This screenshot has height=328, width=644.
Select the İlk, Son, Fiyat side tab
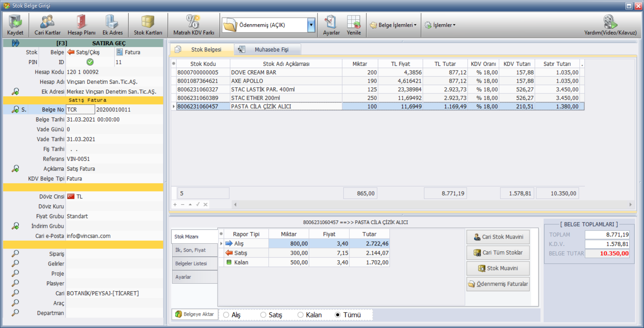click(x=194, y=250)
